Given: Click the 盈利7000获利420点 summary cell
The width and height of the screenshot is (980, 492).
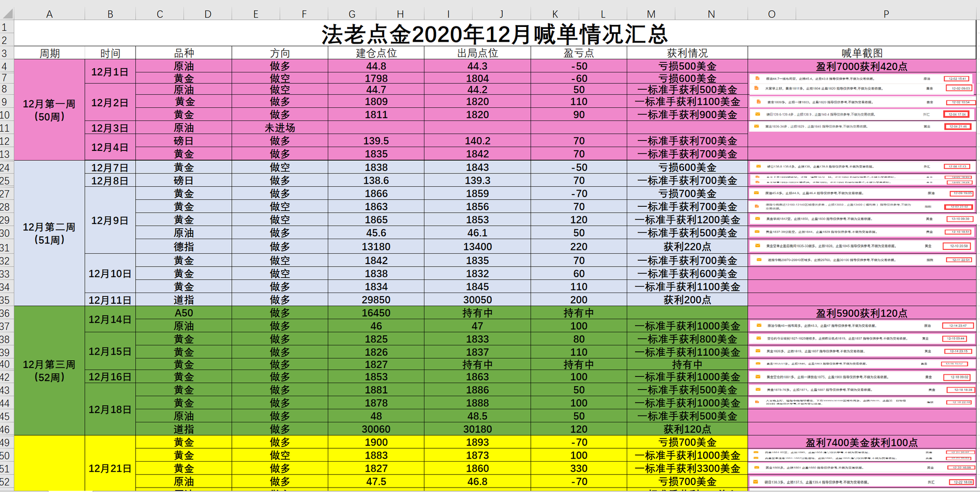Looking at the screenshot, I should pos(862,67).
